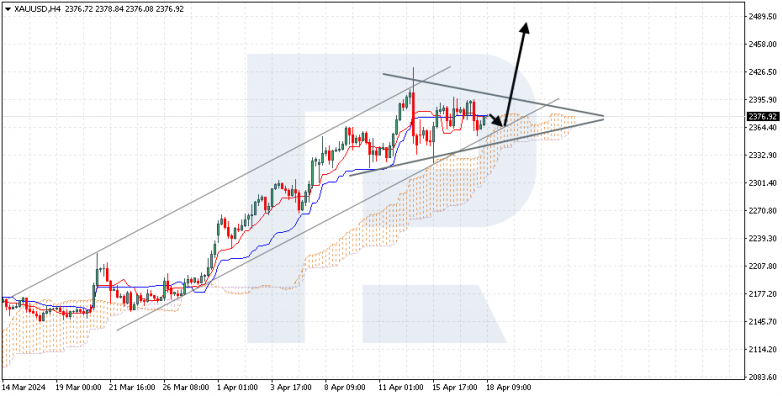Click the 2332.90 price axis label
The width and height of the screenshot is (782, 396).
[x=763, y=156]
